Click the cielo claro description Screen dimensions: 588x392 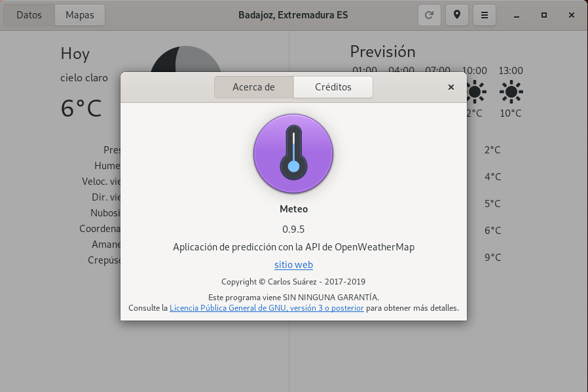[x=84, y=78]
